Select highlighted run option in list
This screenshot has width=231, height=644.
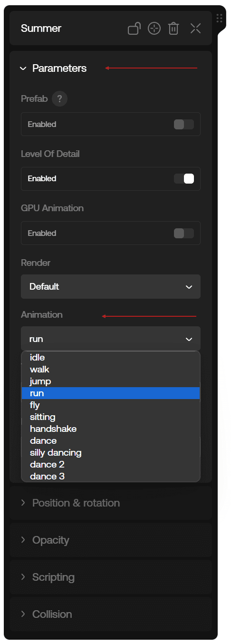pyautogui.click(x=111, y=393)
